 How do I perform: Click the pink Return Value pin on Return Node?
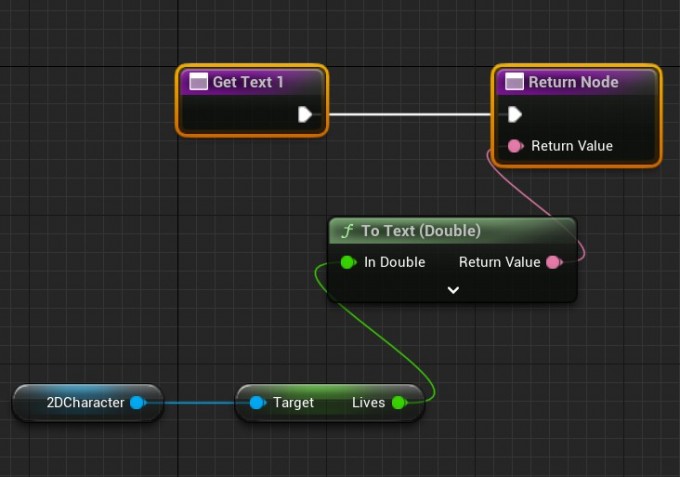pos(514,146)
